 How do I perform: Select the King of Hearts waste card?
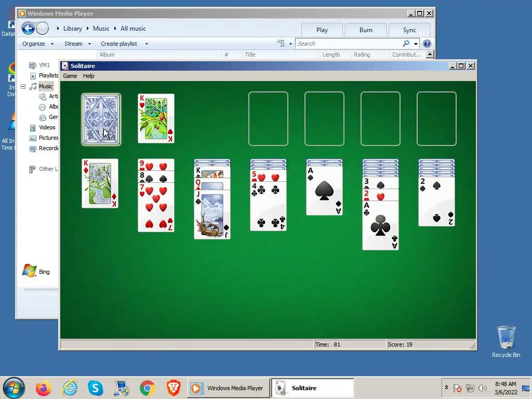tap(156, 118)
